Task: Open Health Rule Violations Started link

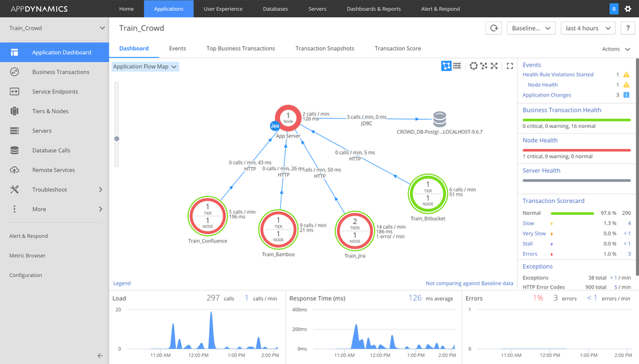Action: point(558,75)
